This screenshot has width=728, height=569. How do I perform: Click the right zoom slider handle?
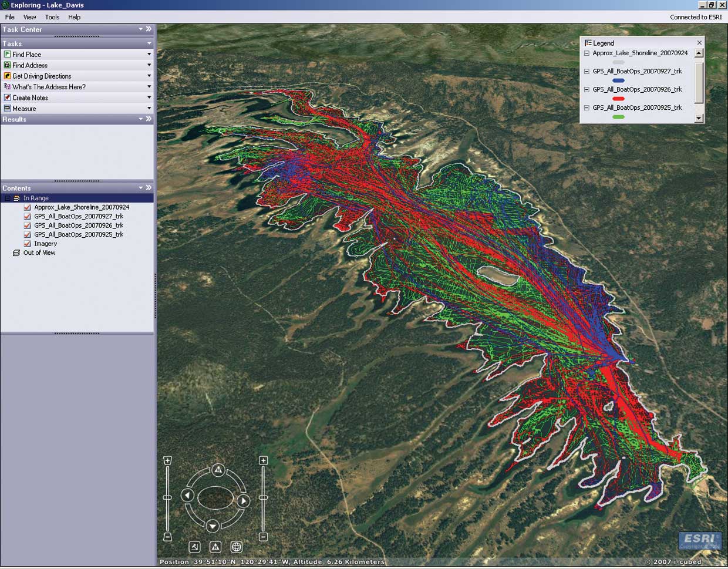(x=263, y=497)
